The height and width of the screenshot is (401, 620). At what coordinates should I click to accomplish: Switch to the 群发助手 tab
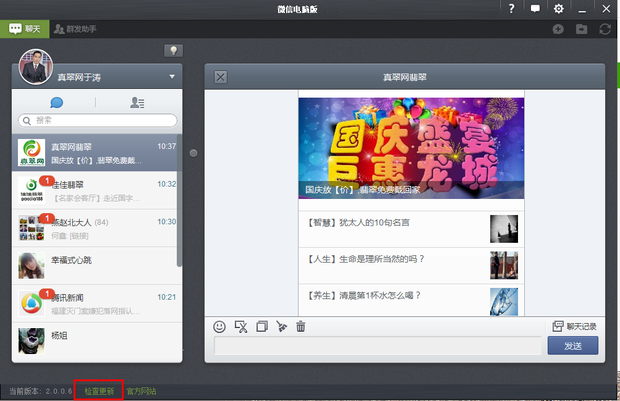point(75,29)
